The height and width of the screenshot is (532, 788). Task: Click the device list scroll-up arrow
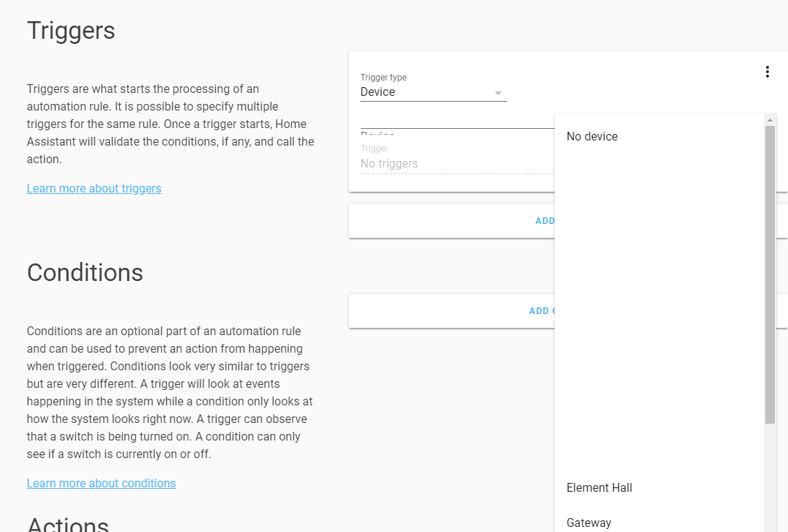[x=769, y=120]
